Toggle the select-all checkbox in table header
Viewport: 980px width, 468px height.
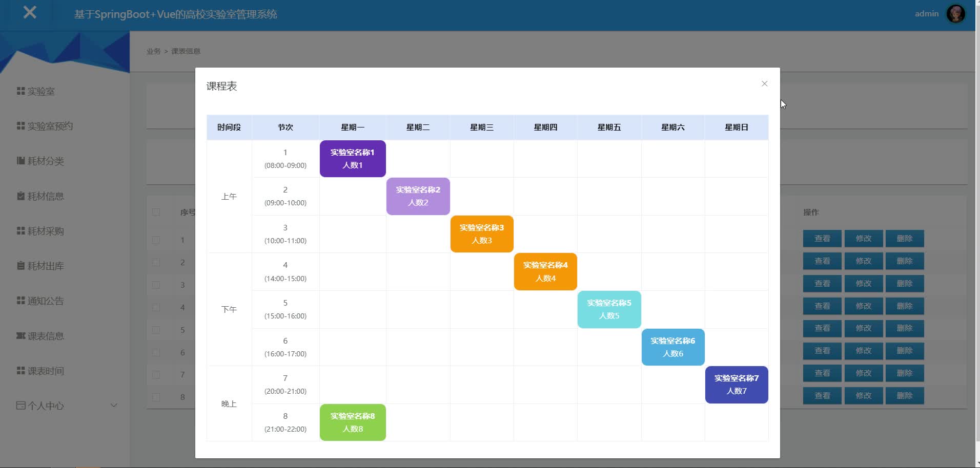(156, 212)
